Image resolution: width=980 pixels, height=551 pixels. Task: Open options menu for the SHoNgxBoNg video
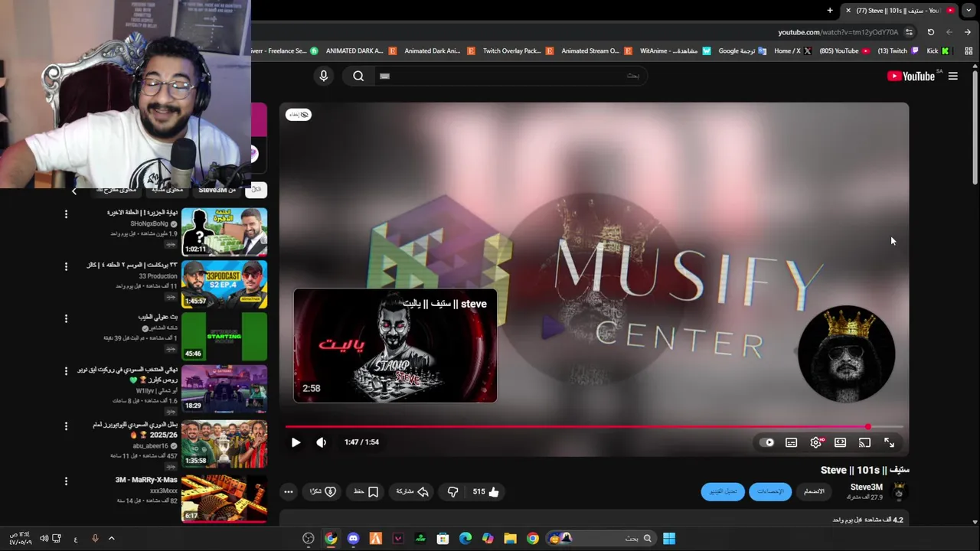tap(66, 214)
